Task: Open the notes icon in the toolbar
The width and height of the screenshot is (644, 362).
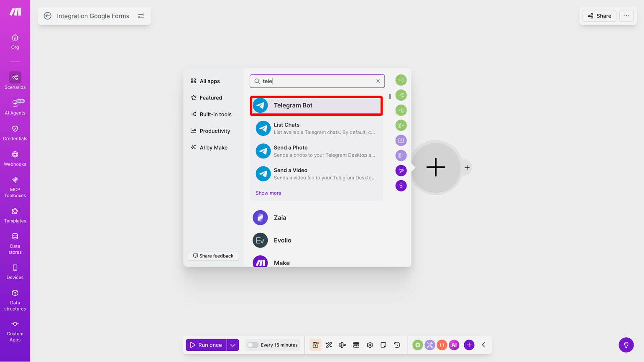Action: point(383,345)
